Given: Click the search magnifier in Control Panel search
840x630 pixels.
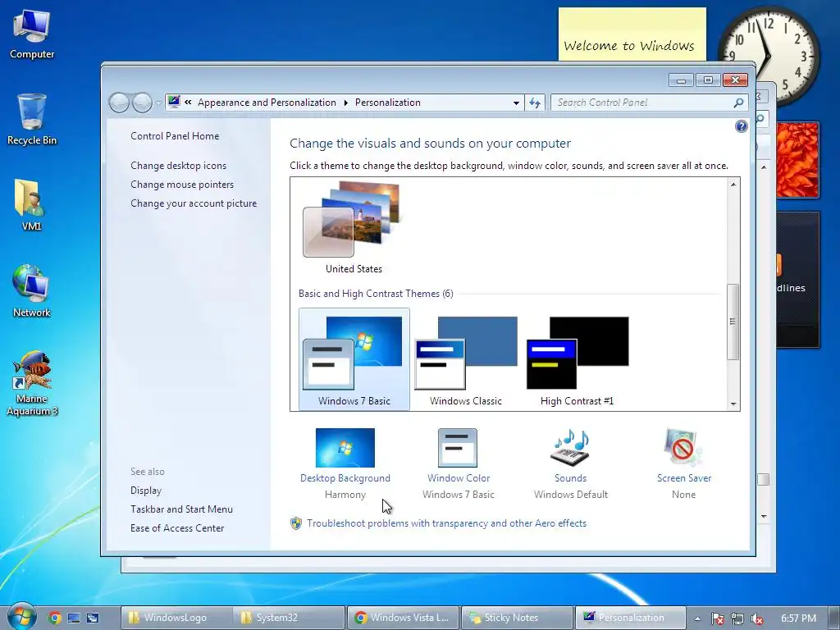Looking at the screenshot, I should coord(739,103).
